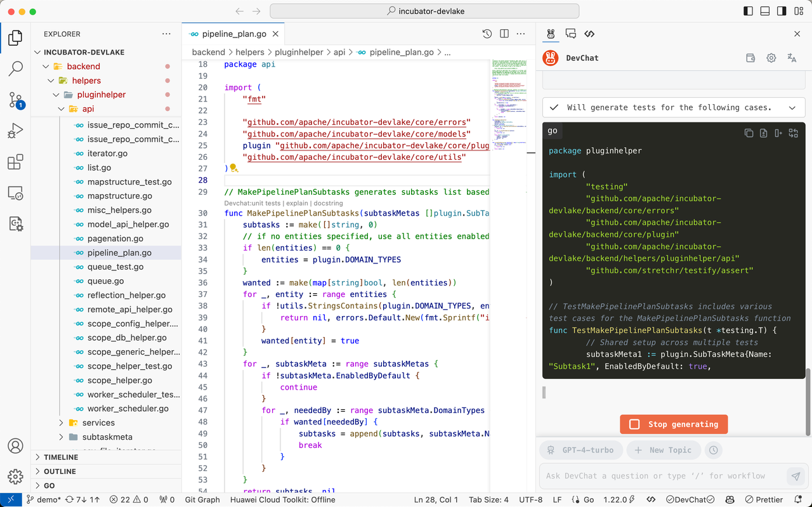Screen dimensions: 812x507
Task: Click the lightbulb code action on line 27
Action: click(233, 168)
